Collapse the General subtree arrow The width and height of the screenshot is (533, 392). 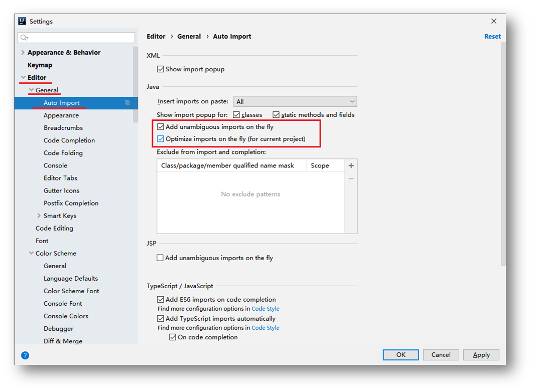[x=31, y=90]
